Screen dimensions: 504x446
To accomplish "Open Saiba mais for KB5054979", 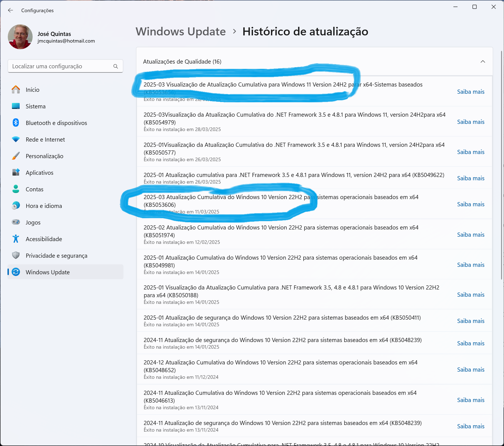I will click(471, 122).
